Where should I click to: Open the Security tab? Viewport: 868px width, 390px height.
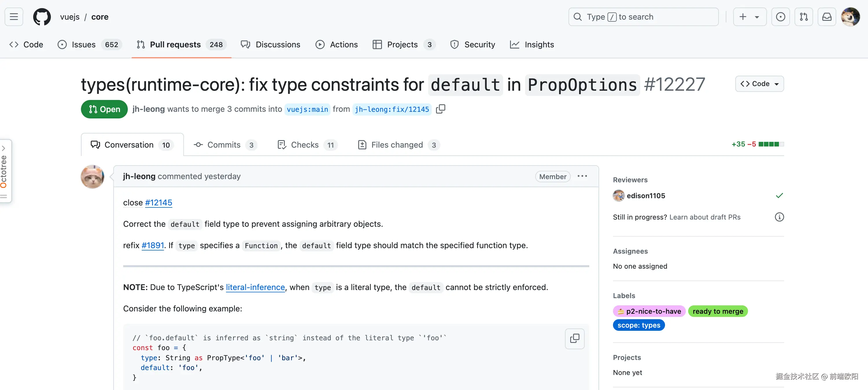tap(472, 44)
